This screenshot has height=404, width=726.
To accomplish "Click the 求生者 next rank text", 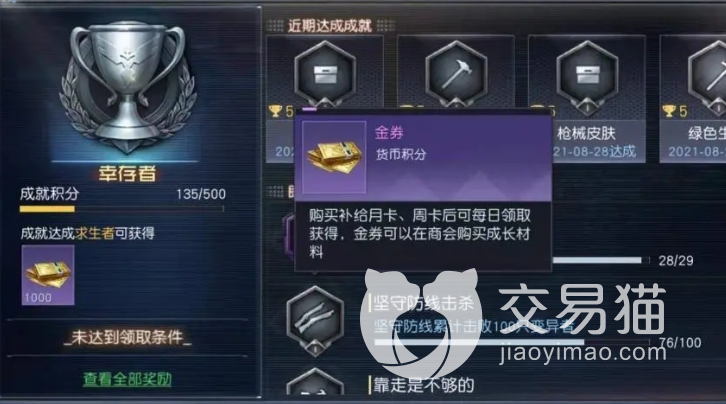I will (94, 233).
